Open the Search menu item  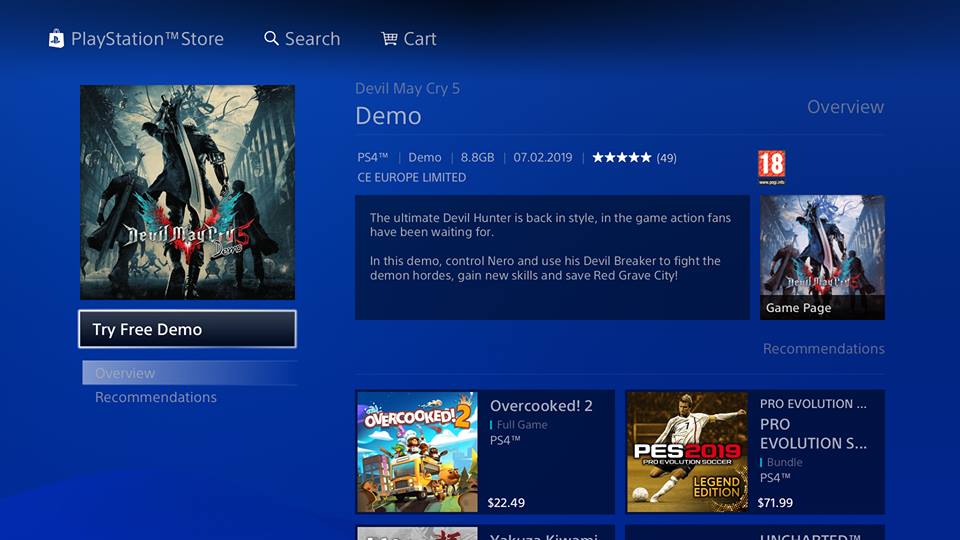(x=312, y=39)
